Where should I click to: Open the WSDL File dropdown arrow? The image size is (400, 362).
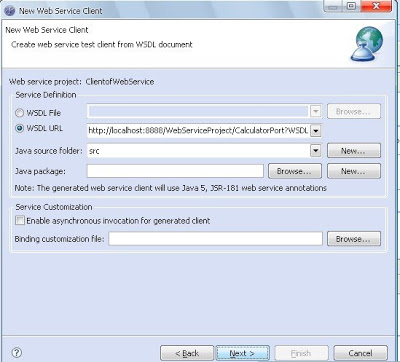[315, 111]
